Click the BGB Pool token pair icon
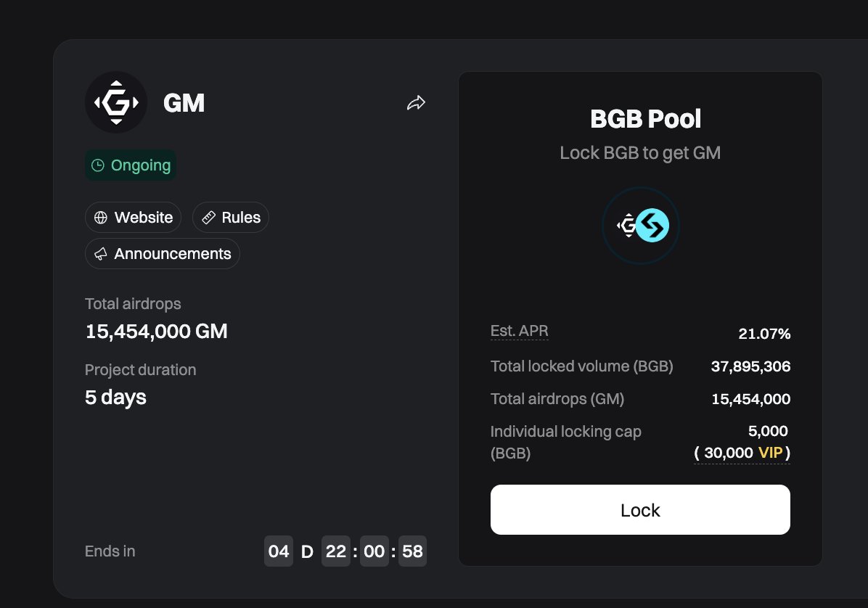 (641, 225)
